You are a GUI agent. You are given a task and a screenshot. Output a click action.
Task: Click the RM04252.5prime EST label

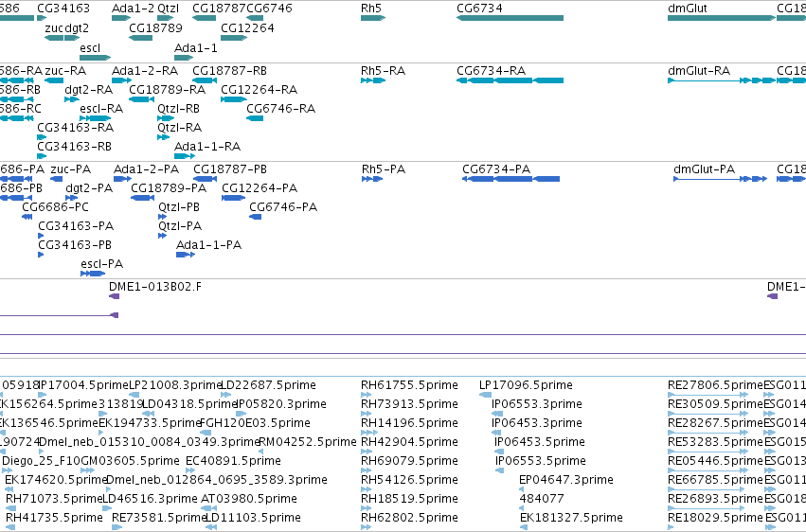pyautogui.click(x=308, y=442)
